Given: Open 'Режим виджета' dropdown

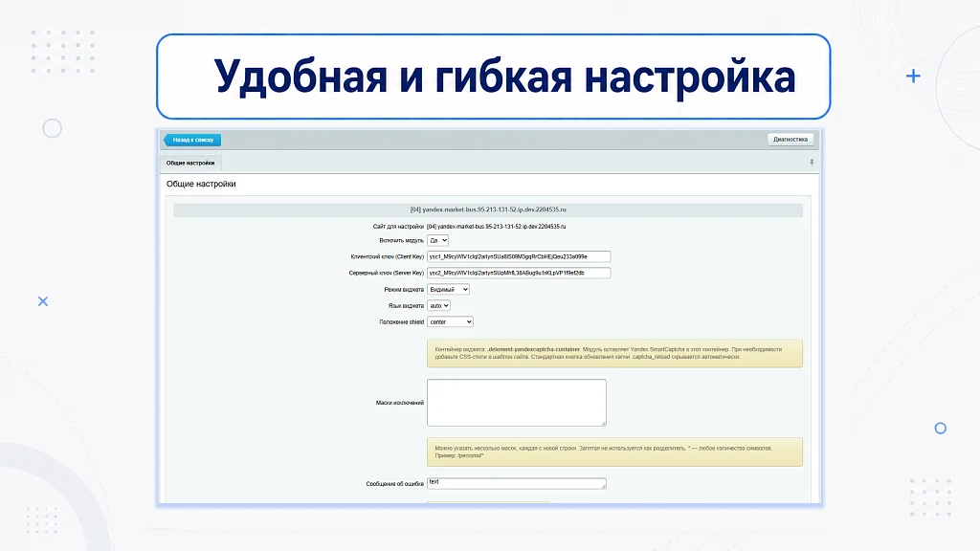Looking at the screenshot, I should click(448, 289).
